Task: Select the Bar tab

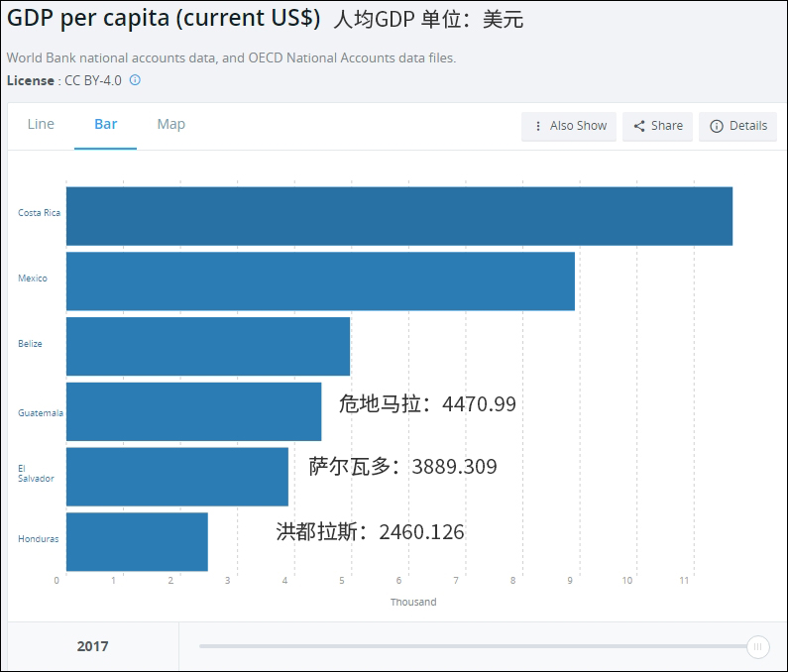Action: tap(105, 124)
